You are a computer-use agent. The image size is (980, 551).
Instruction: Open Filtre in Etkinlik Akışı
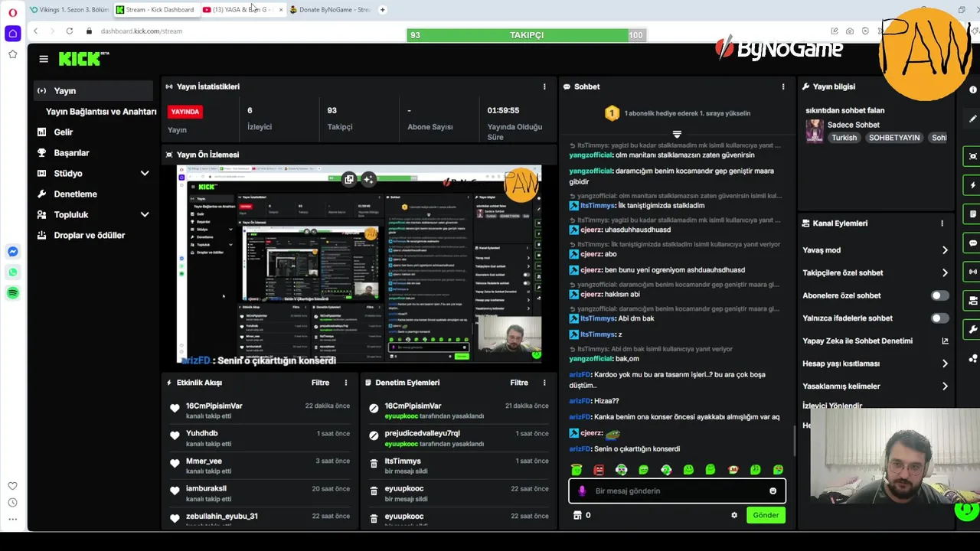point(320,383)
